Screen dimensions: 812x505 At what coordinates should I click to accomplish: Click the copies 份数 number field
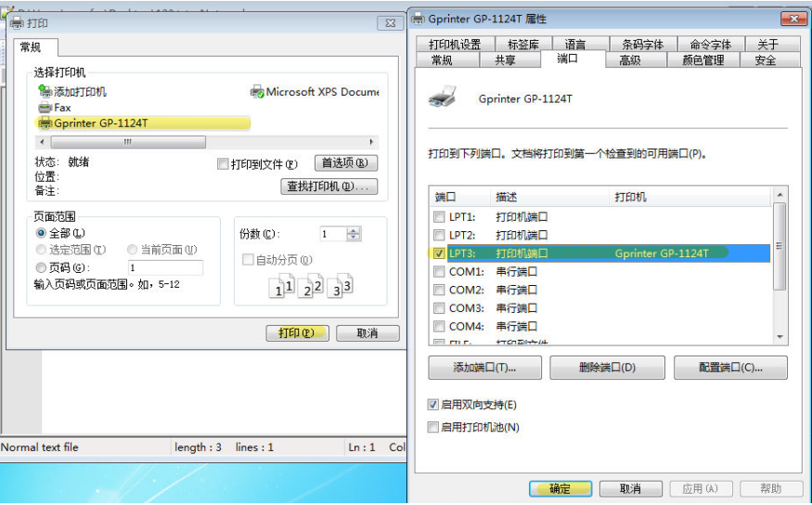click(x=333, y=234)
